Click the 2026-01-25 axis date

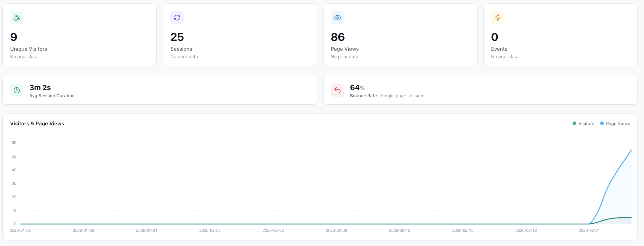(20, 230)
